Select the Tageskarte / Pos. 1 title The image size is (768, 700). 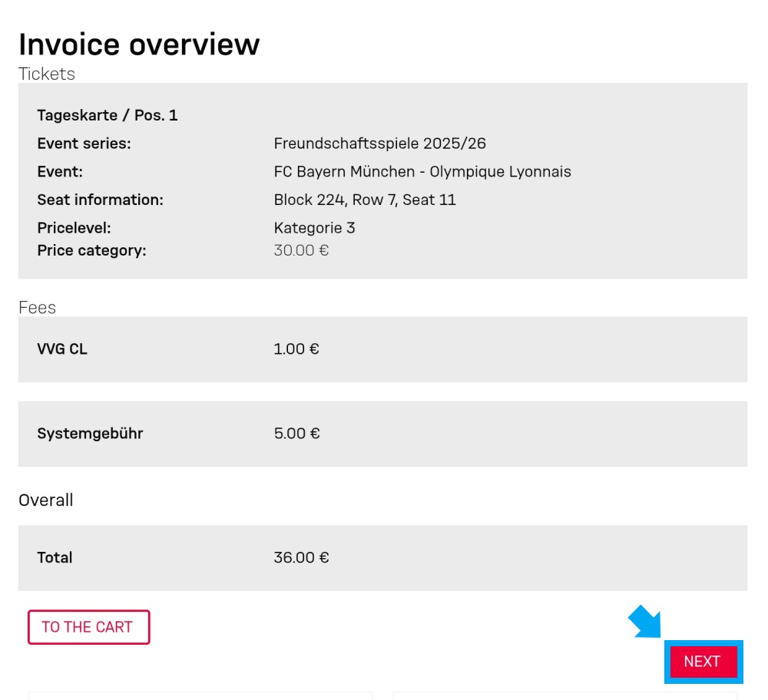[108, 115]
